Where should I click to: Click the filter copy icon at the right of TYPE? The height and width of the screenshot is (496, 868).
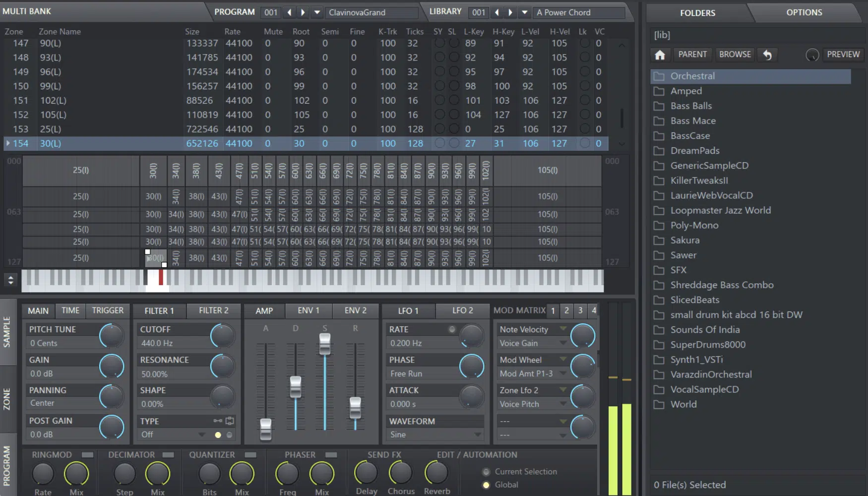(230, 421)
